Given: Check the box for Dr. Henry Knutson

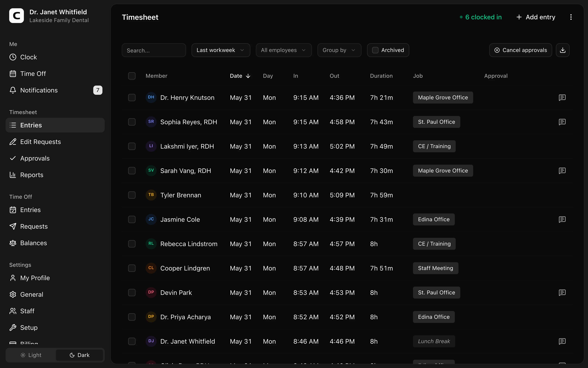Looking at the screenshot, I should [x=132, y=98].
